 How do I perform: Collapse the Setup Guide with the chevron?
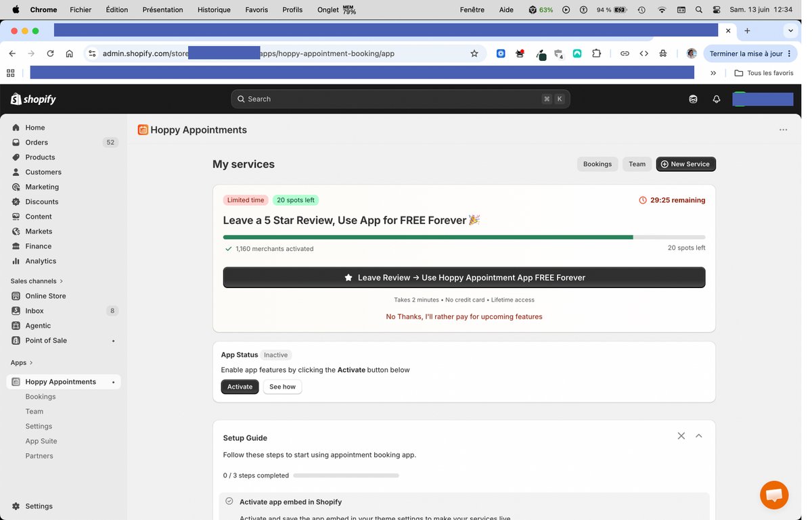(x=698, y=436)
